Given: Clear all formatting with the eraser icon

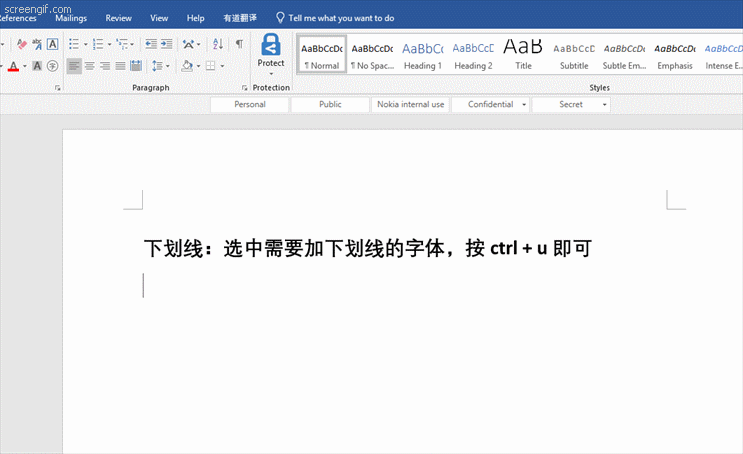Looking at the screenshot, I should tap(21, 44).
